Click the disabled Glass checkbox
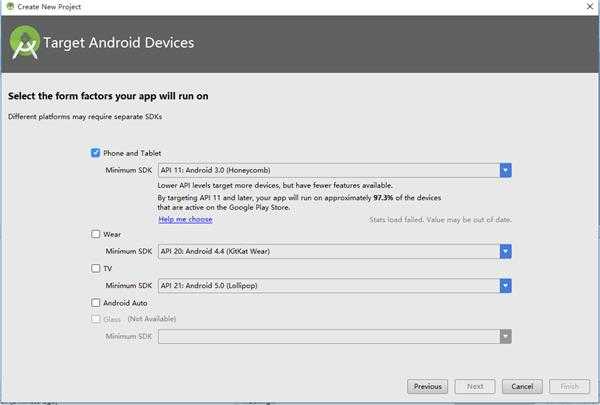This screenshot has height=405, width=600. tap(96, 319)
